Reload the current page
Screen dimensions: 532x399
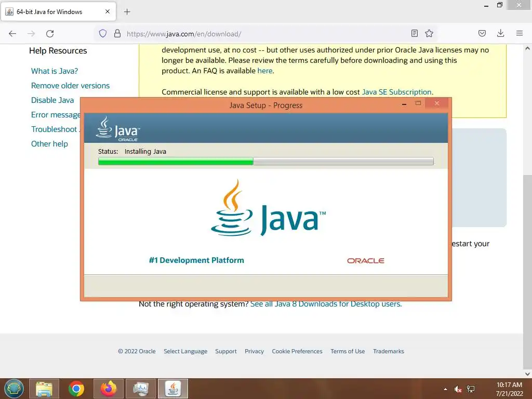coord(50,34)
